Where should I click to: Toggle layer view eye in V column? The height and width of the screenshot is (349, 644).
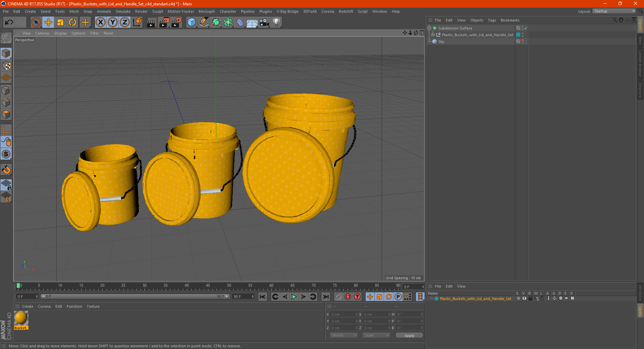click(x=524, y=298)
